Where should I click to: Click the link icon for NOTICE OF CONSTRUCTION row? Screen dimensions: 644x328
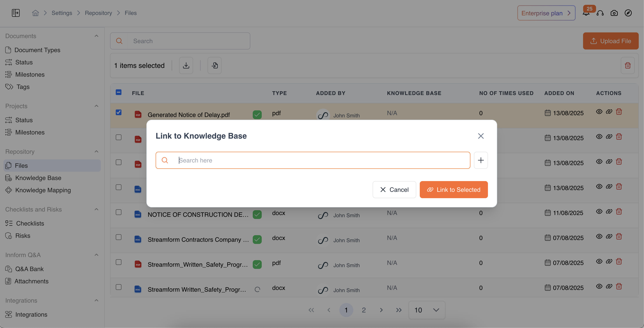tap(609, 212)
